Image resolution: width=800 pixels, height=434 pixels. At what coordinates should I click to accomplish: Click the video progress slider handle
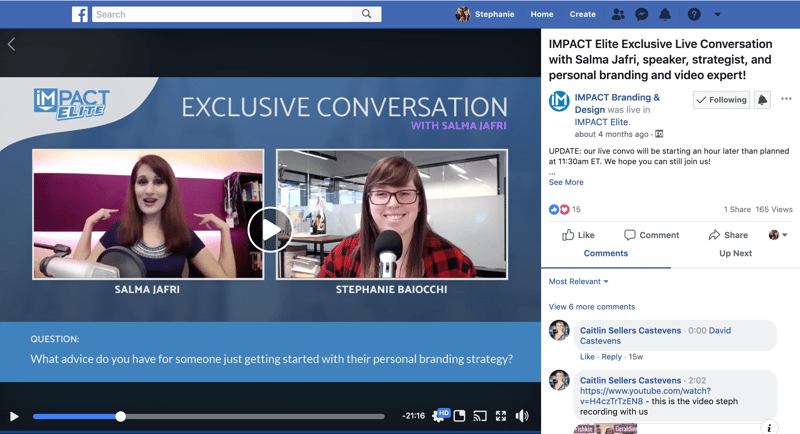pyautogui.click(x=120, y=416)
